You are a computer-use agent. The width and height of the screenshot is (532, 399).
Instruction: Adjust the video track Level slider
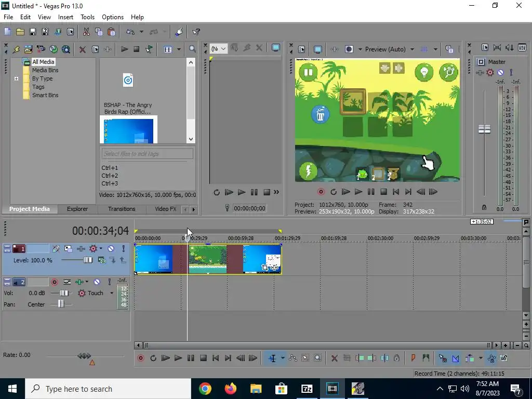point(88,260)
